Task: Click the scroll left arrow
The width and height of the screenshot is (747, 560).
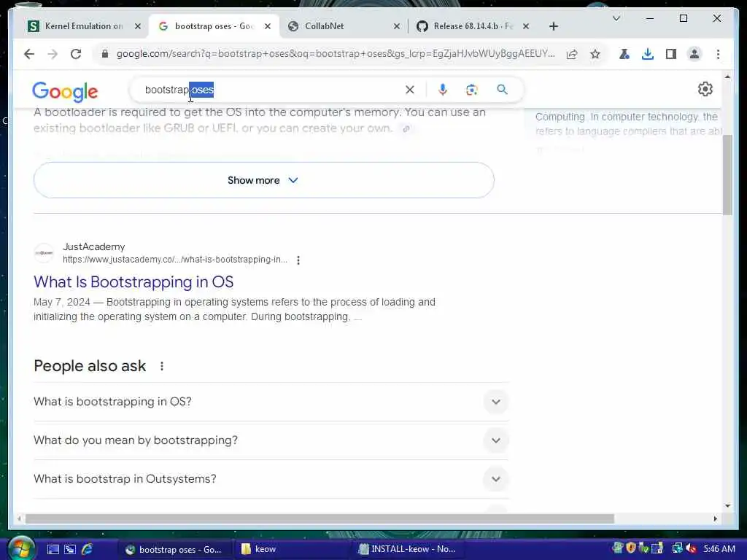Action: 19,518
